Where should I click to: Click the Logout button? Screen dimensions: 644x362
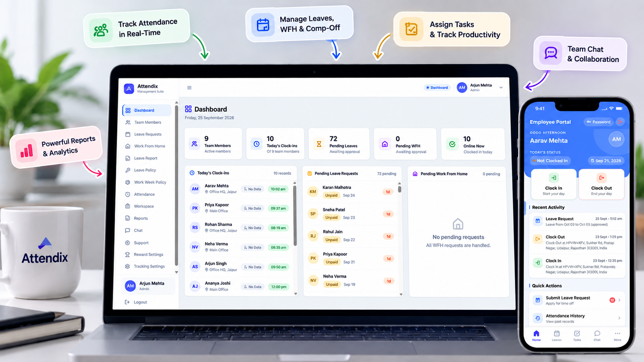(136, 302)
